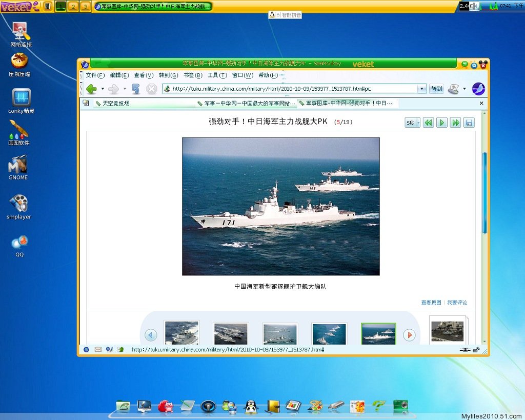Open the 窗口(W) menu

pos(243,75)
